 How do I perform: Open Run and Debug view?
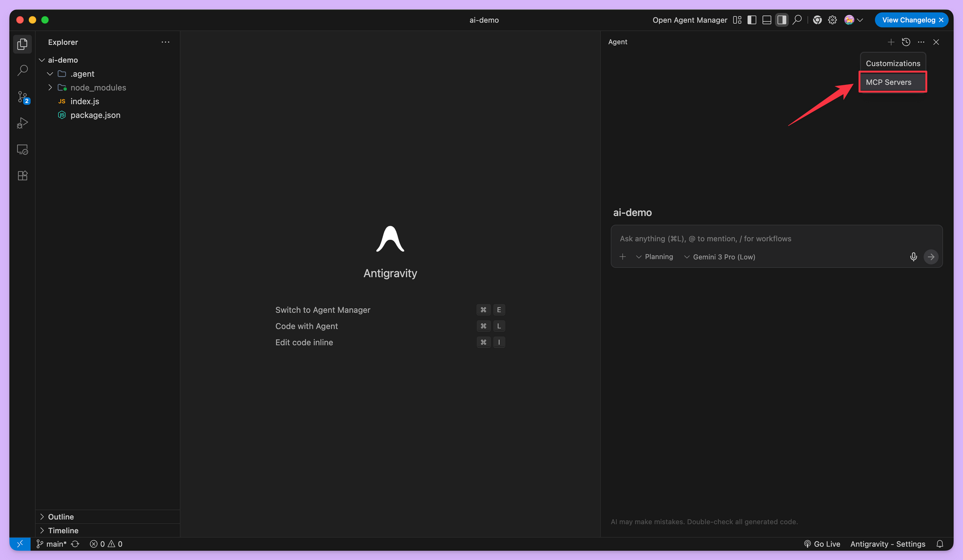(x=22, y=123)
